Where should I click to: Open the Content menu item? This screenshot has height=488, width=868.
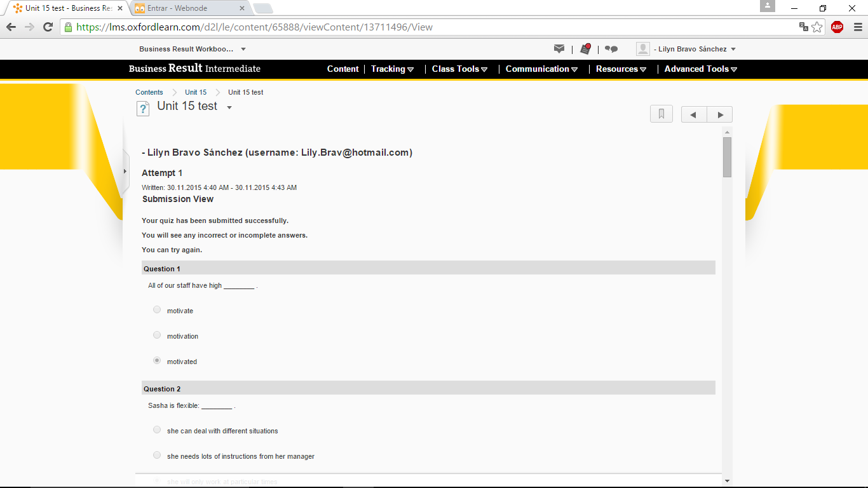pos(342,69)
